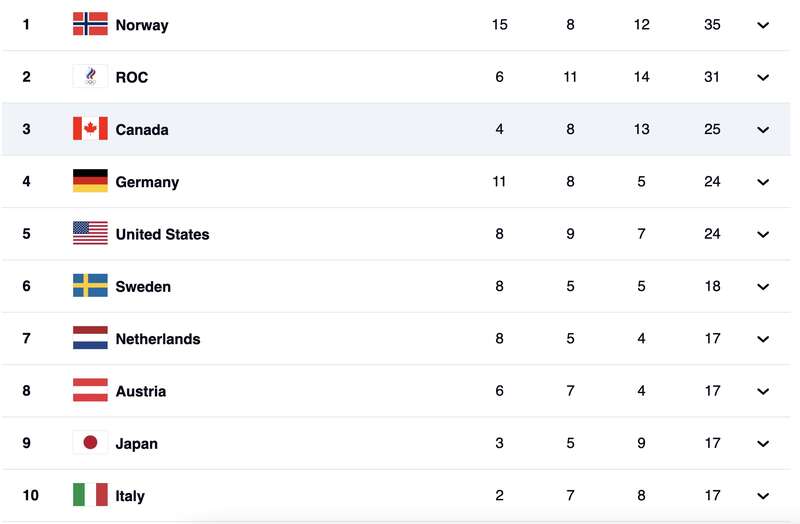Click the Italy flag icon

coord(90,494)
